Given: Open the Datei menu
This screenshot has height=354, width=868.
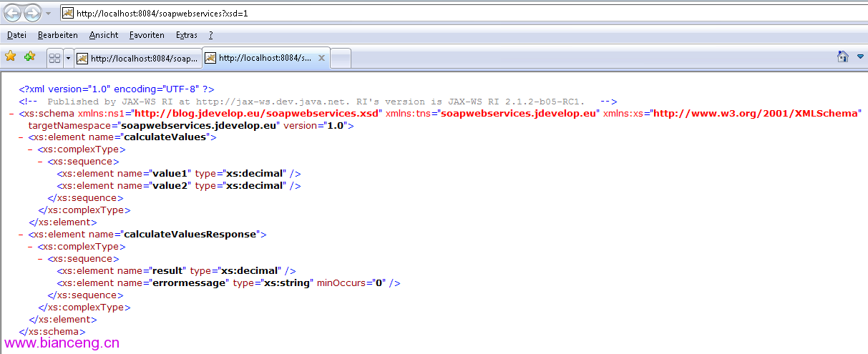Looking at the screenshot, I should 16,34.
